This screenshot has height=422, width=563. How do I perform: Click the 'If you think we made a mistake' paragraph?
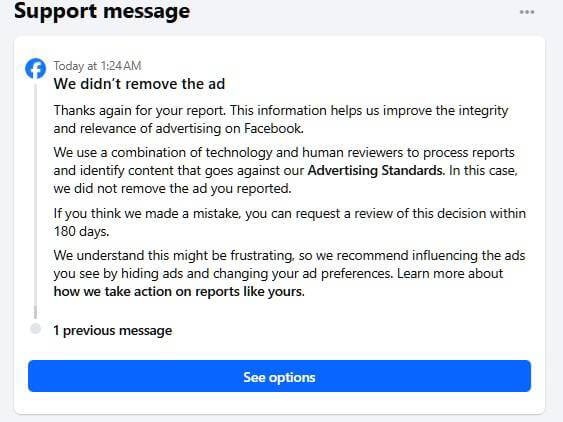click(289, 222)
